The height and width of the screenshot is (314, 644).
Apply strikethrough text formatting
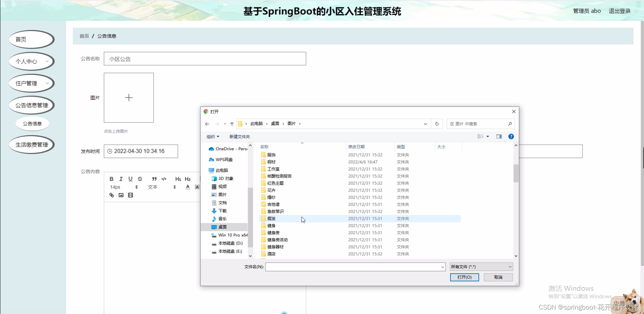(x=140, y=179)
